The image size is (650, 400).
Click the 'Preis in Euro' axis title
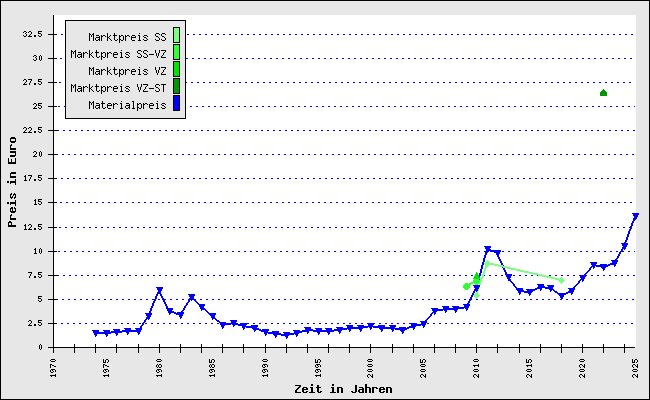13,191
